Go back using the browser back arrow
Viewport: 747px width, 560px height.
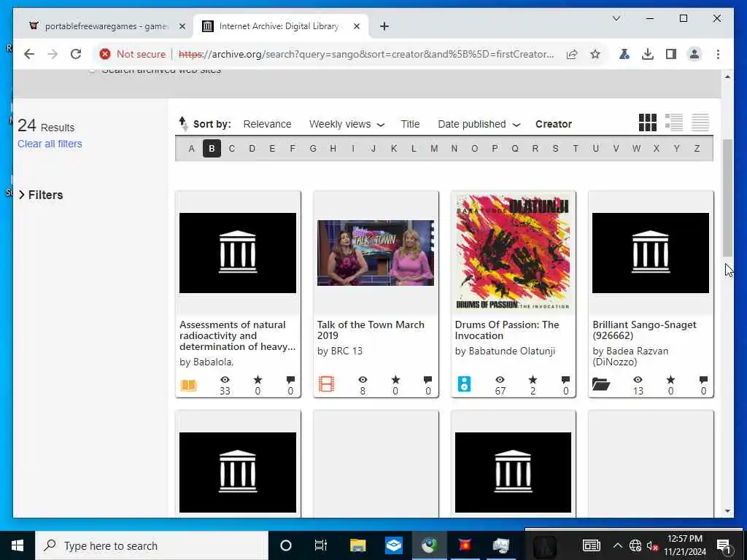coord(29,54)
